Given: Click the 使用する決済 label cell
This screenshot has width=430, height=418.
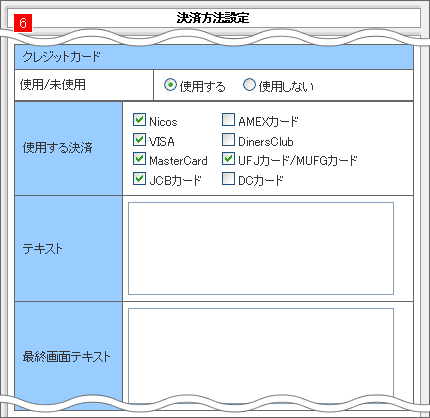Looking at the screenshot, I should tap(69, 148).
